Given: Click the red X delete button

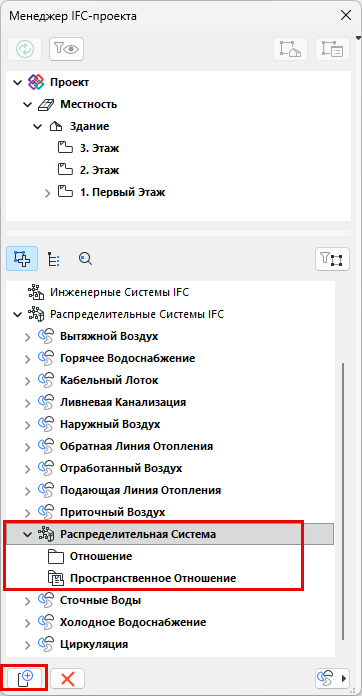Looking at the screenshot, I should (x=67, y=678).
